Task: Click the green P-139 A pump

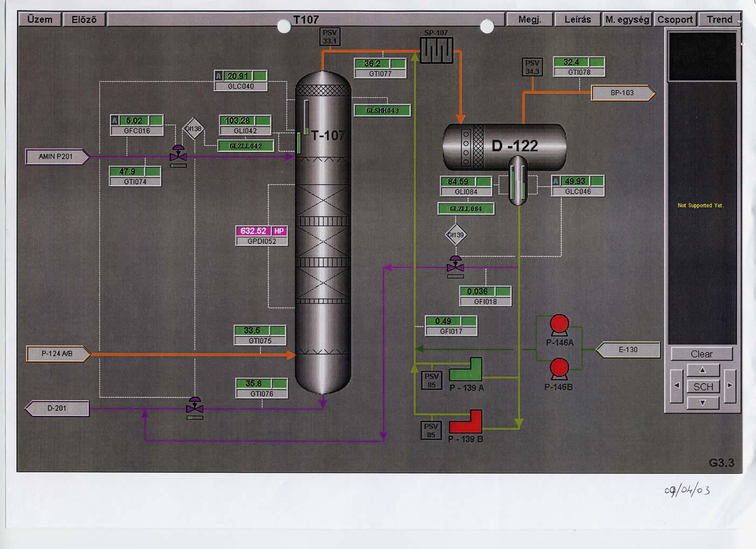Action: [465, 369]
